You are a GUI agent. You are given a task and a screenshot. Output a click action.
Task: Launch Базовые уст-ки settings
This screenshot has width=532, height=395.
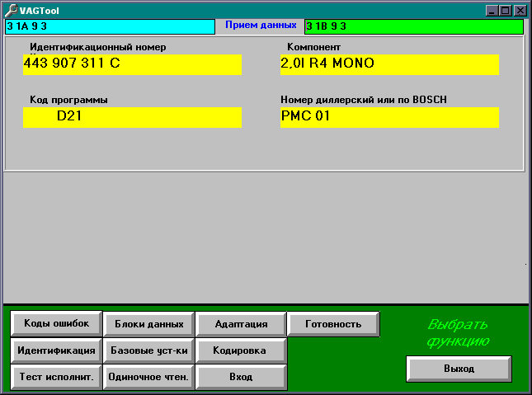click(x=149, y=350)
